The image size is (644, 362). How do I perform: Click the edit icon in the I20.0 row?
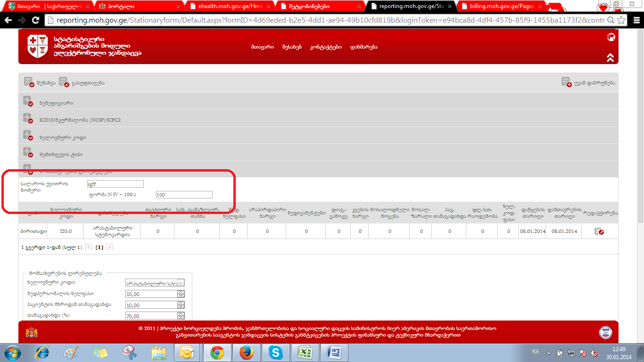click(599, 231)
